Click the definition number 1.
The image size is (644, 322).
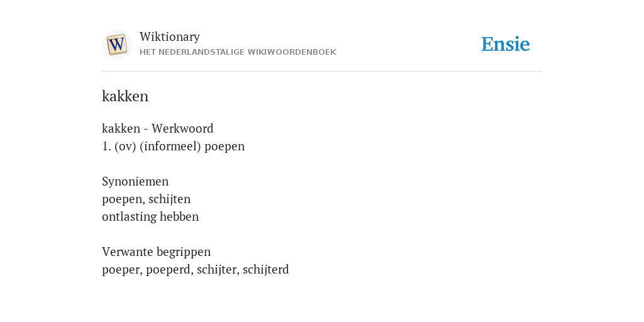click(106, 146)
